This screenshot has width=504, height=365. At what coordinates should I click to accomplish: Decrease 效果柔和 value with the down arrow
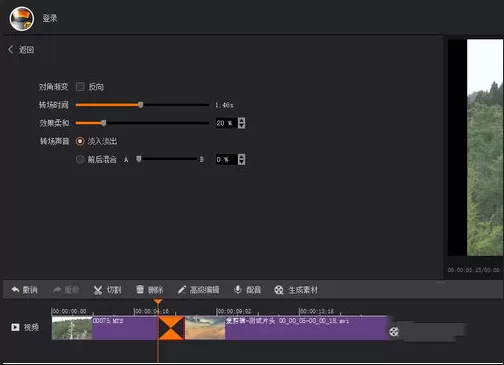242,126
